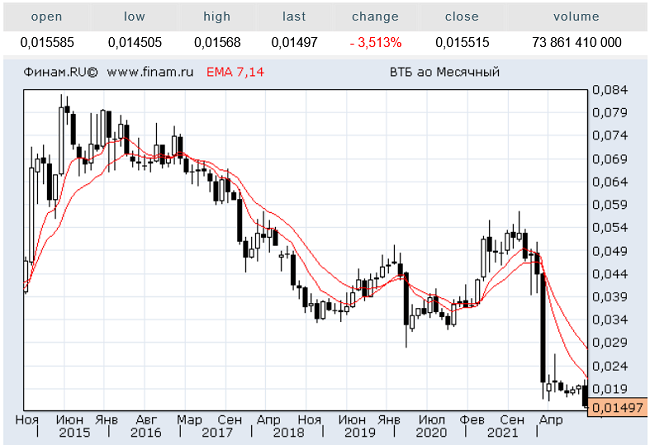This screenshot has width=650, height=445.
Task: Click the www.finam.ru address text
Action: pos(150,72)
